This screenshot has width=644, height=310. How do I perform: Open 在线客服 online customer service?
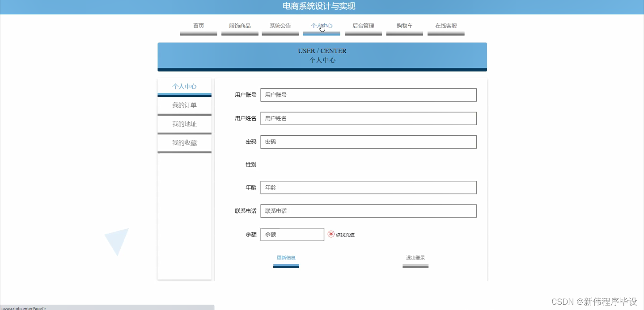click(x=445, y=25)
